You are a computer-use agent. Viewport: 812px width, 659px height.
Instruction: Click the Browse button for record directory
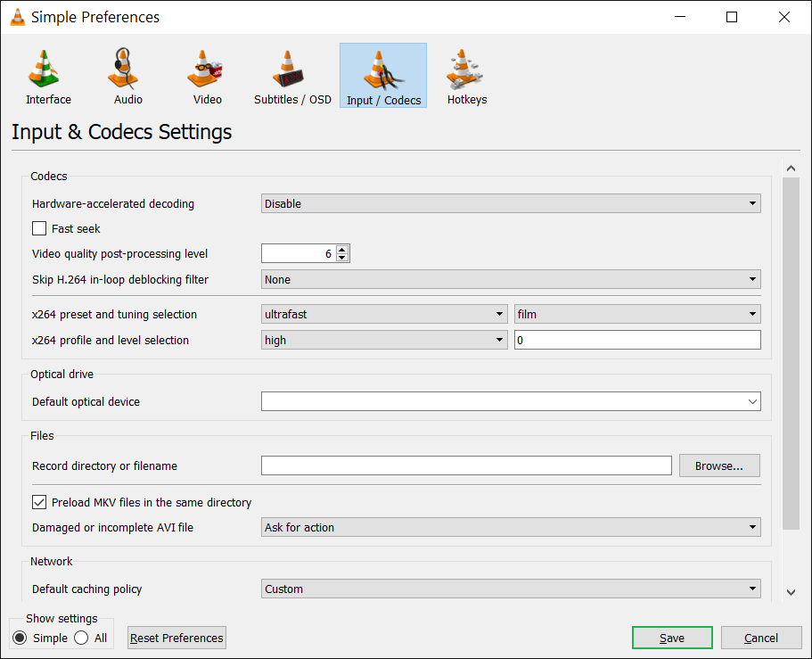[x=718, y=465]
